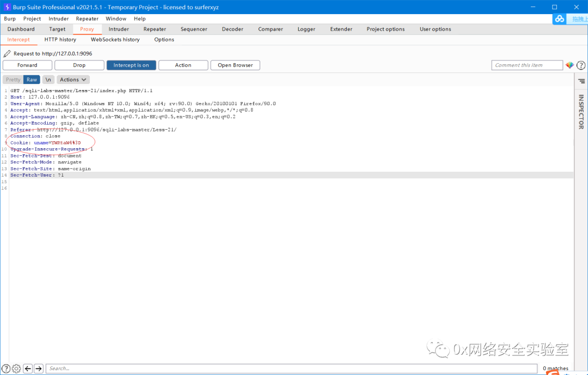Switch to the Intruder tool tab

point(119,29)
